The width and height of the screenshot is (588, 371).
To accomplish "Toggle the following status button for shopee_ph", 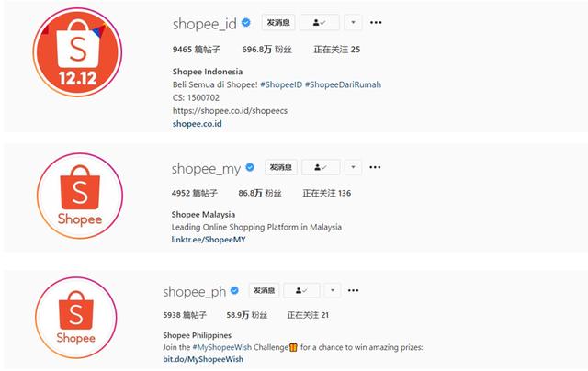I will pyautogui.click(x=301, y=290).
